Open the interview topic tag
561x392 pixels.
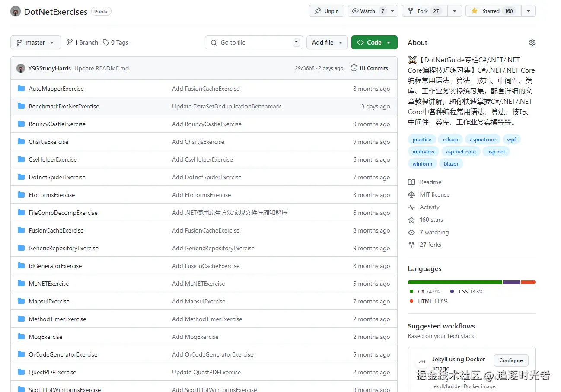pyautogui.click(x=424, y=152)
